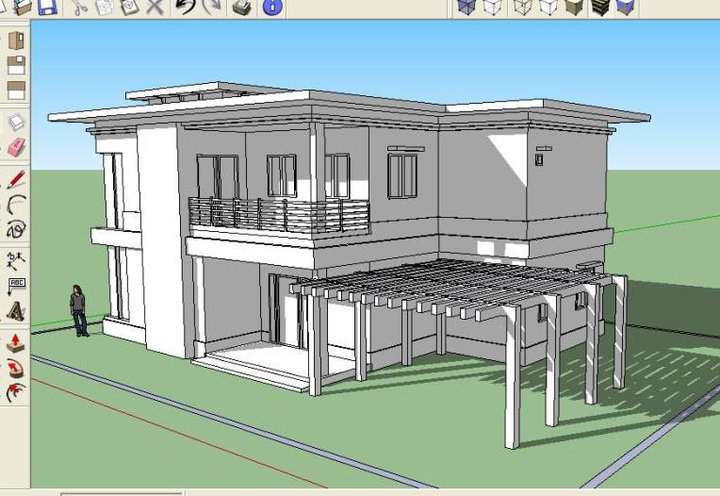This screenshot has height=496, width=720.
Task: Select the pink Eraser tool
Action: pos(17,147)
